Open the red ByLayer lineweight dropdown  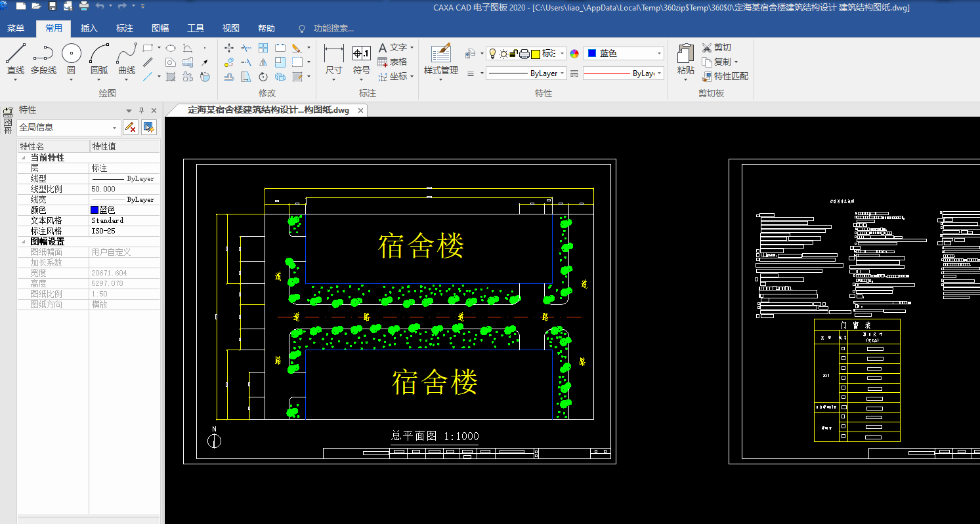tap(624, 73)
